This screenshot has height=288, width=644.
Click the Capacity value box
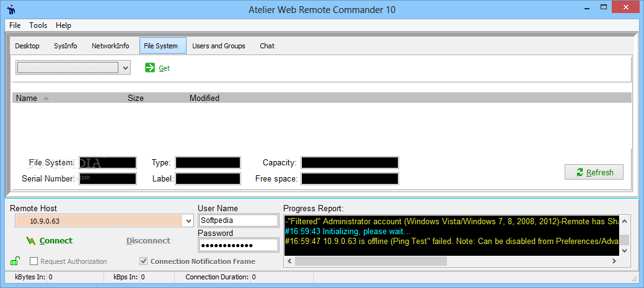(x=350, y=162)
